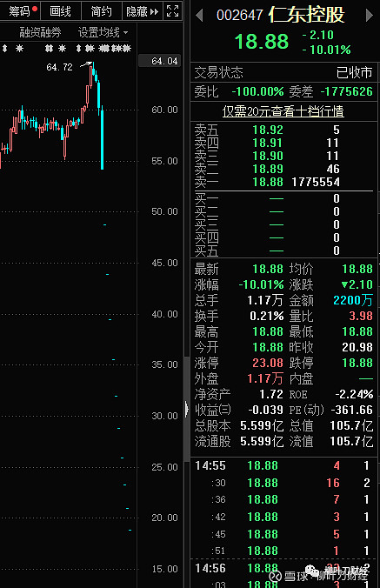The image size is (380, 588).
Task: Click the 64.72 peak price marker
Action: (59, 67)
